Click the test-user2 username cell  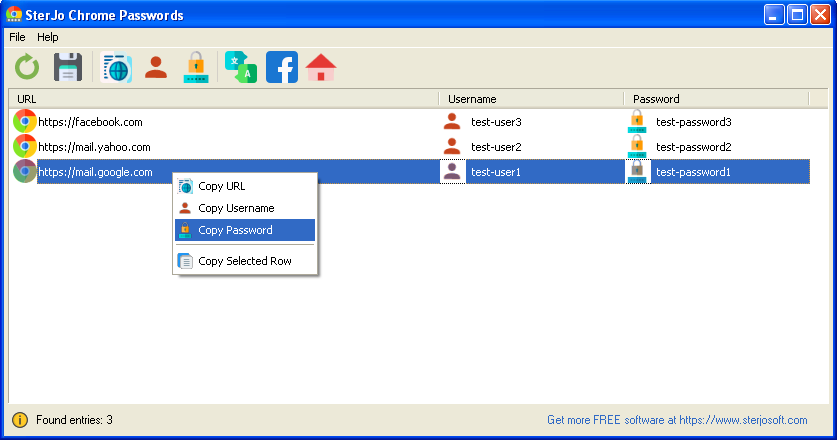496,147
